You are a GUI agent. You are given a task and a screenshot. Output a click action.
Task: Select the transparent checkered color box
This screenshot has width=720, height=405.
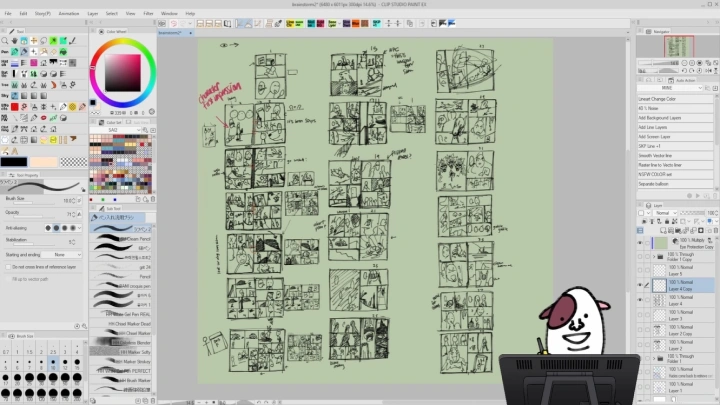click(72, 162)
